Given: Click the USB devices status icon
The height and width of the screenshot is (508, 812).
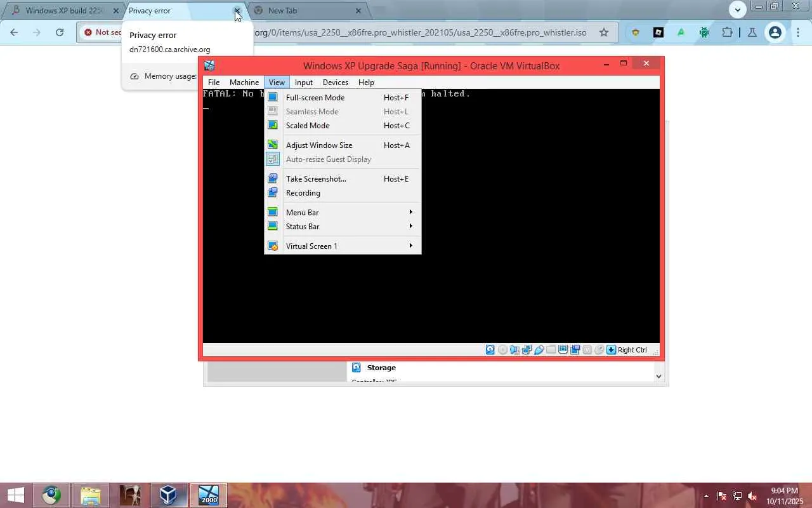Looking at the screenshot, I should (539, 350).
